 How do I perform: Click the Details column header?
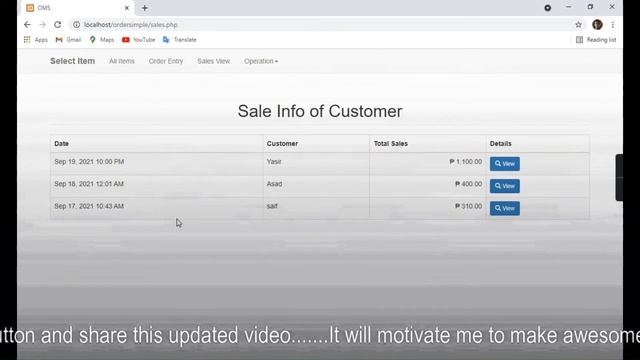click(500, 144)
